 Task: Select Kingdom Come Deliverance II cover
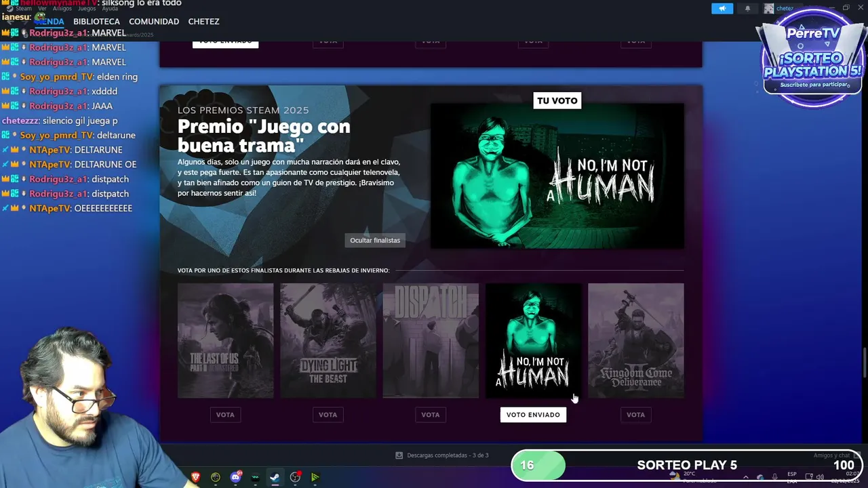pyautogui.click(x=636, y=340)
